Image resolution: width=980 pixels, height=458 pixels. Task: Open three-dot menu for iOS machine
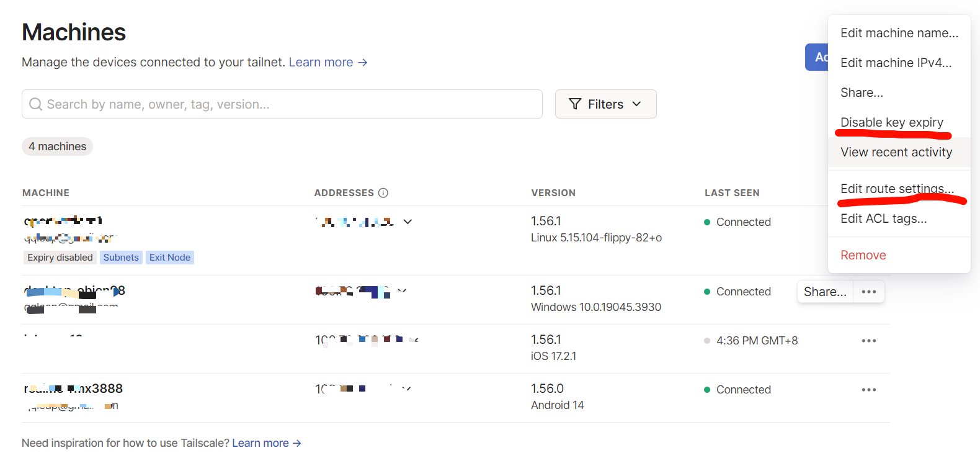point(868,341)
